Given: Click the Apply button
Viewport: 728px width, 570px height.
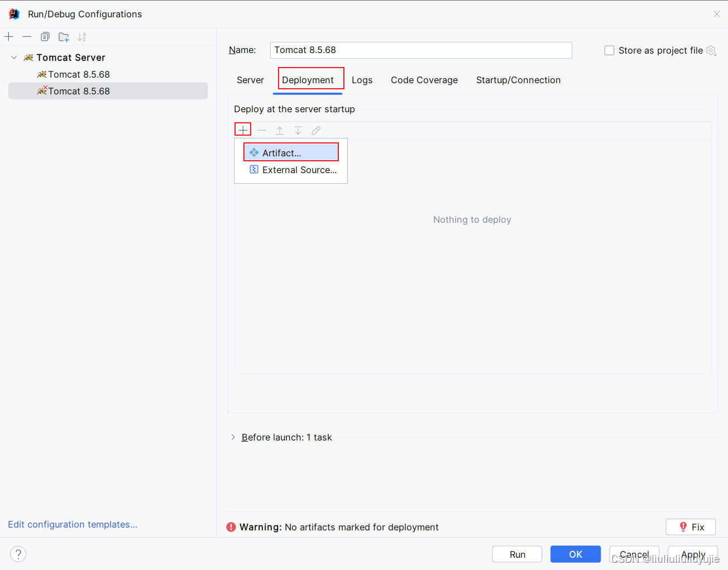Looking at the screenshot, I should (693, 554).
